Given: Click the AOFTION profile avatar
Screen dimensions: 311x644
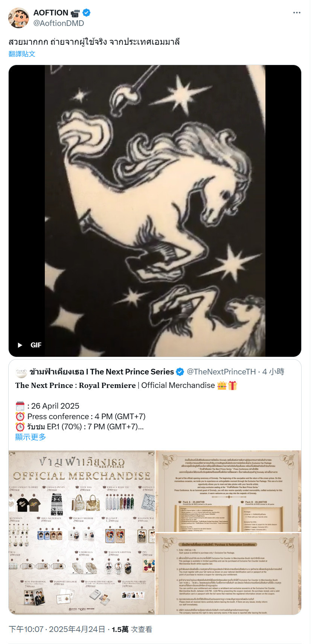Looking at the screenshot, I should [x=18, y=18].
